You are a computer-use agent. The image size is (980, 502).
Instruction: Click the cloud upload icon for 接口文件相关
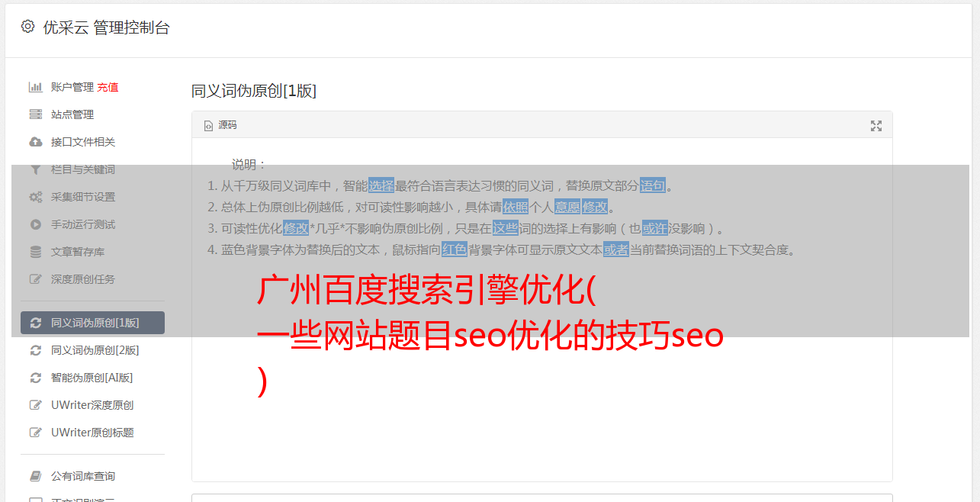pos(35,142)
